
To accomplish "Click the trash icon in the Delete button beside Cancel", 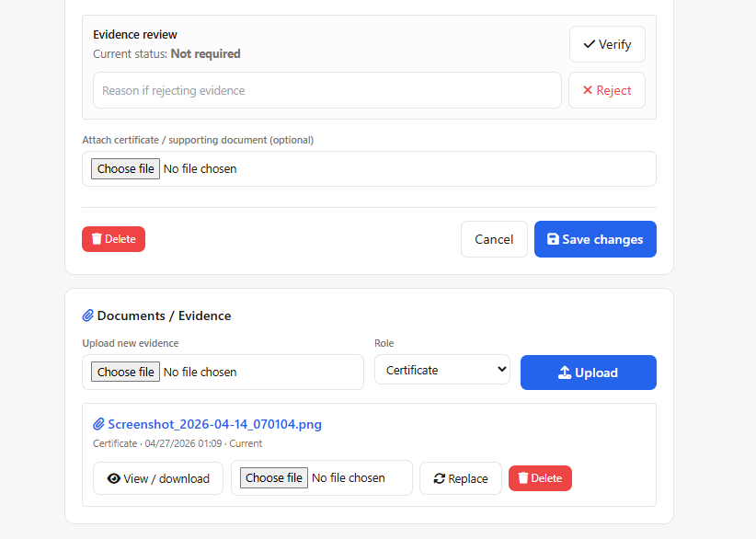I will click(97, 238).
